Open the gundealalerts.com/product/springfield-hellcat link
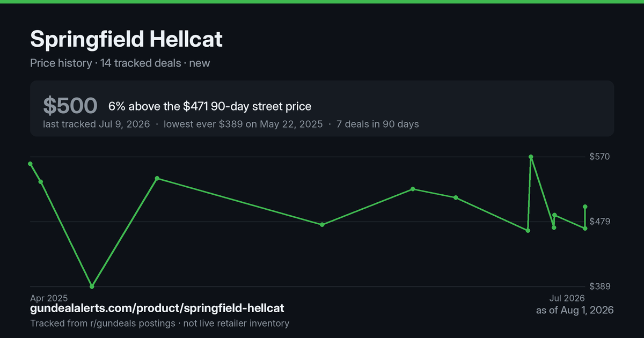The height and width of the screenshot is (338, 644). pos(157,308)
